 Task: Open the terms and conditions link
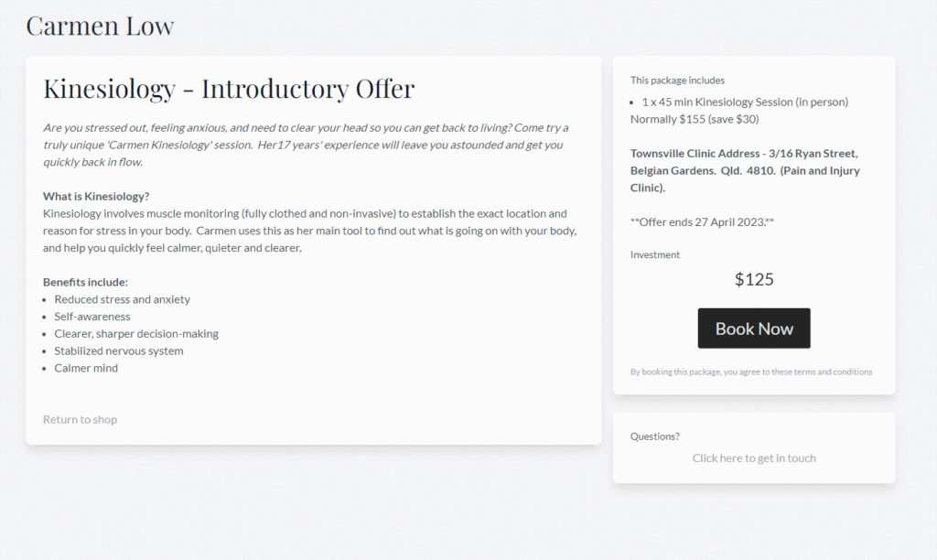coord(833,372)
